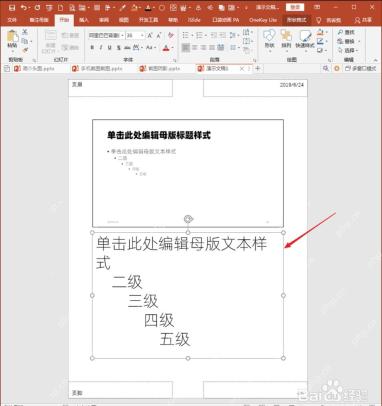Switch to the OneKey Lite tab
The image size is (382, 406).
pos(263,20)
